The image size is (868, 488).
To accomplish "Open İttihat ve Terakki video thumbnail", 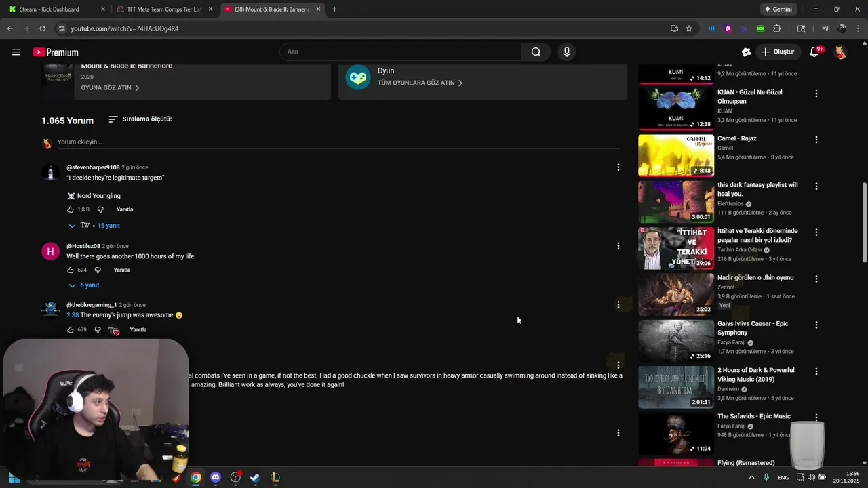I will click(x=676, y=248).
